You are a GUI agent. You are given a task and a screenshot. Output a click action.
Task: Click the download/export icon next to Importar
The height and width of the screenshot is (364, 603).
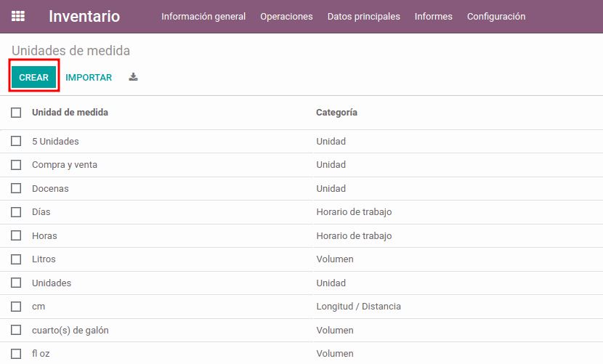(x=133, y=77)
